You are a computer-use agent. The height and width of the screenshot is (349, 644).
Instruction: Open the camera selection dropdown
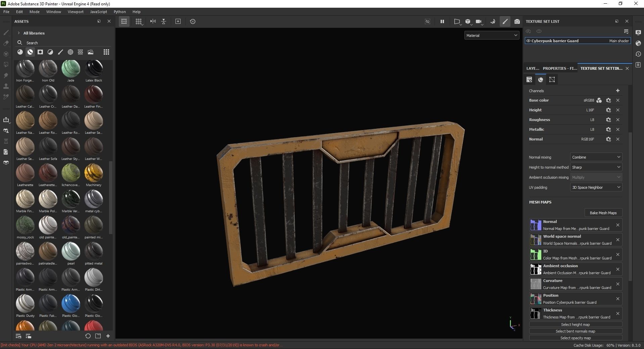click(x=479, y=21)
